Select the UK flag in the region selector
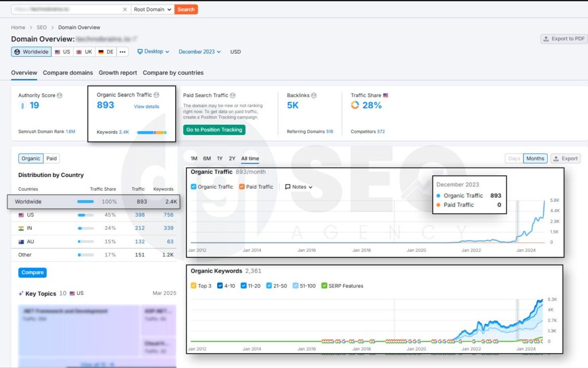The height and width of the screenshot is (368, 588). 79,52
